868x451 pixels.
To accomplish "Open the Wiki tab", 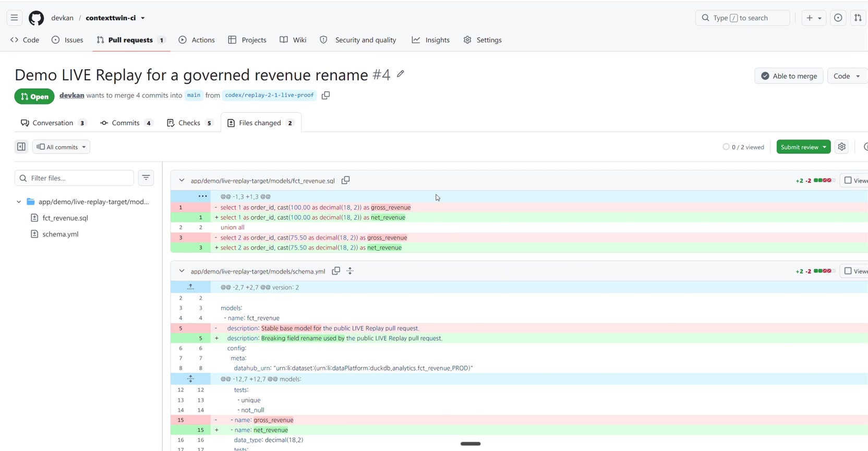I will (293, 40).
